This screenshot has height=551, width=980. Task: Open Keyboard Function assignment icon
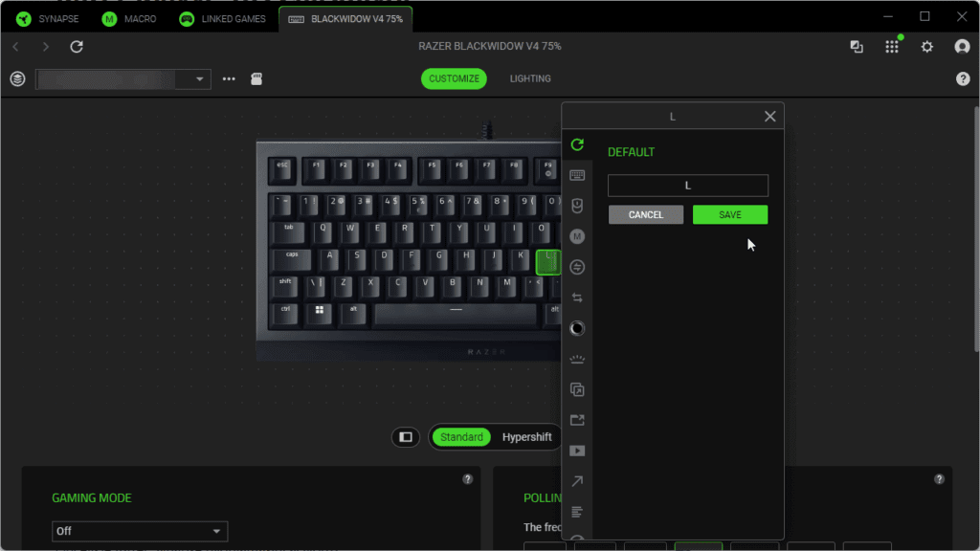(x=577, y=176)
